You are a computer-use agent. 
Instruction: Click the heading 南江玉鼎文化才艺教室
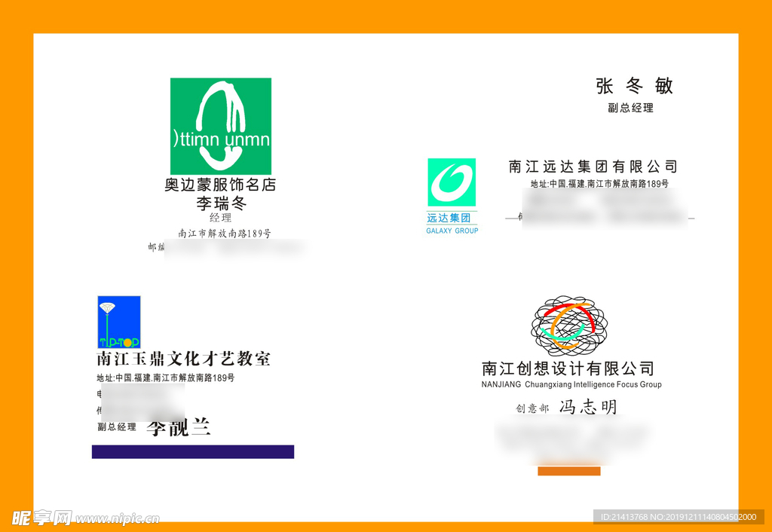(x=183, y=359)
